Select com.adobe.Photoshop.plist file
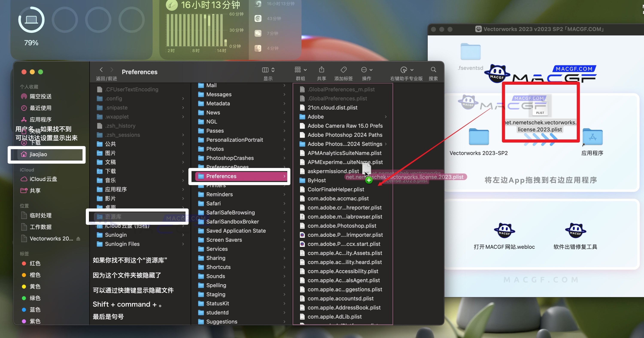 [x=342, y=226]
